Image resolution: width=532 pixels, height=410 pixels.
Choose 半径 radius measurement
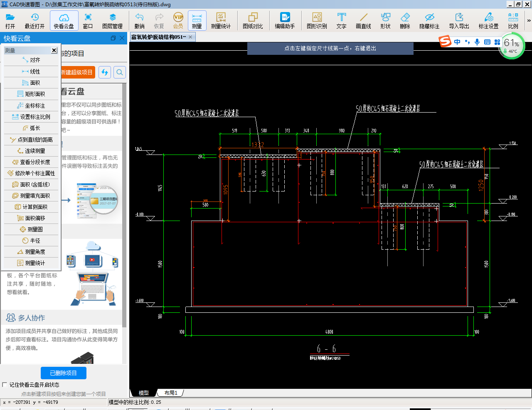pos(32,241)
